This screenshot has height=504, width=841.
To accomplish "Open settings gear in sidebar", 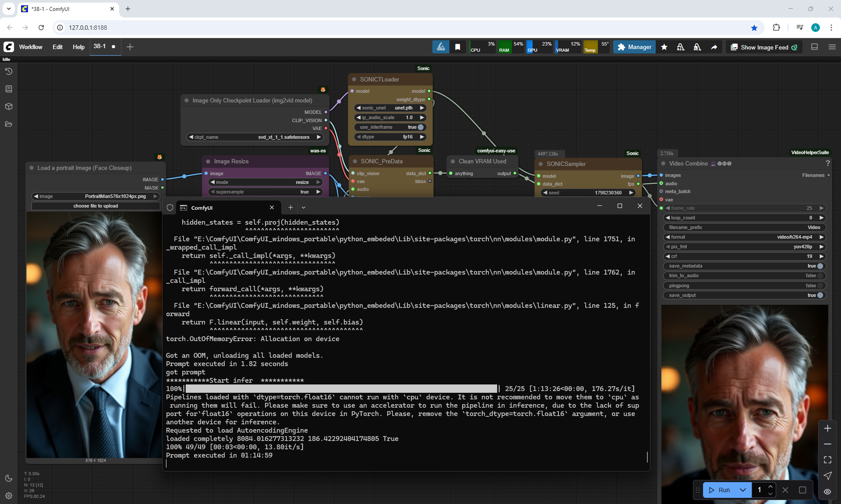I will (x=9, y=496).
